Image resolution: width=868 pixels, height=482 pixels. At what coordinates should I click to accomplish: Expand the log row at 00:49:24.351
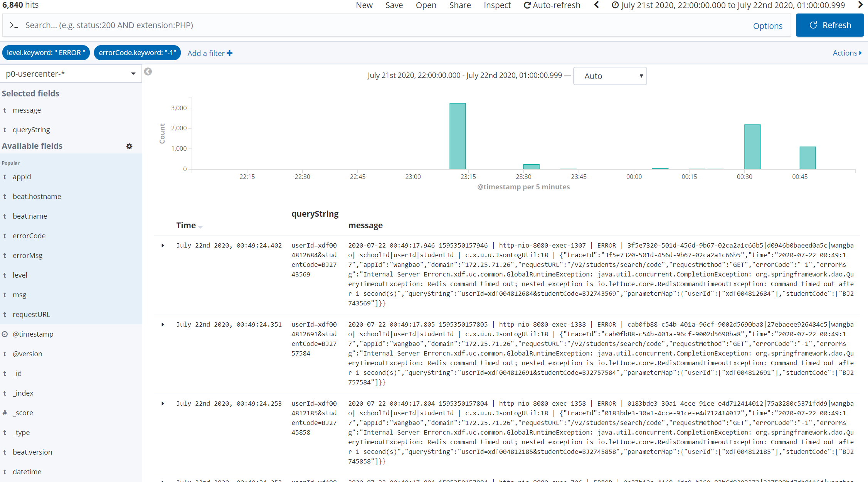coord(163,325)
